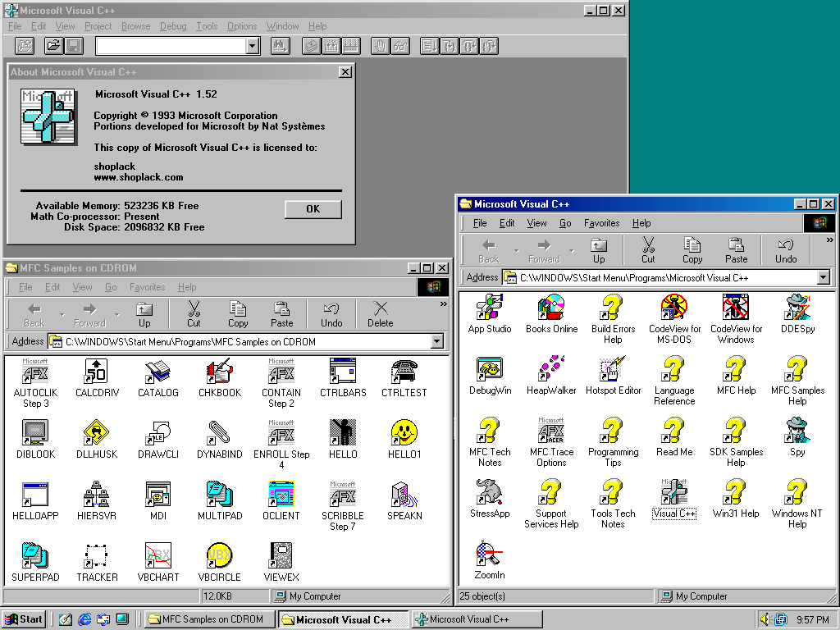The width and height of the screenshot is (840, 630).
Task: Show more toolbar buttons in Visual C++ folder
Action: click(x=830, y=240)
